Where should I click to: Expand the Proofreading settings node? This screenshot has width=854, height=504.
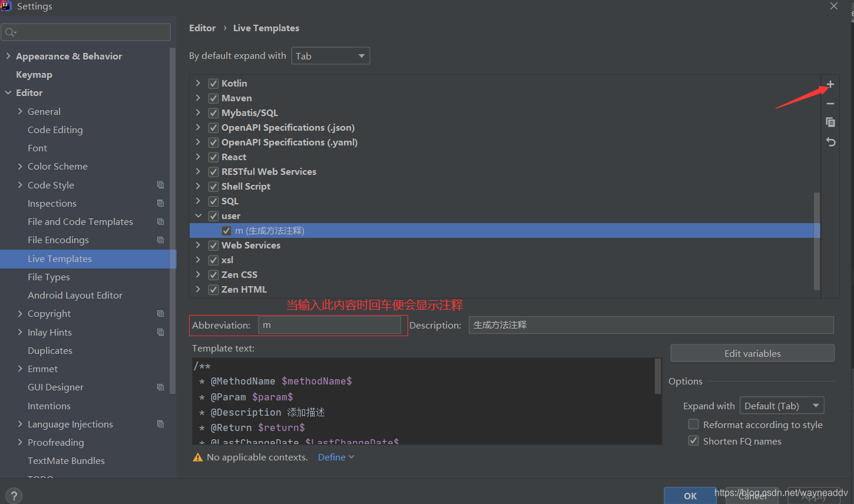tap(20, 442)
